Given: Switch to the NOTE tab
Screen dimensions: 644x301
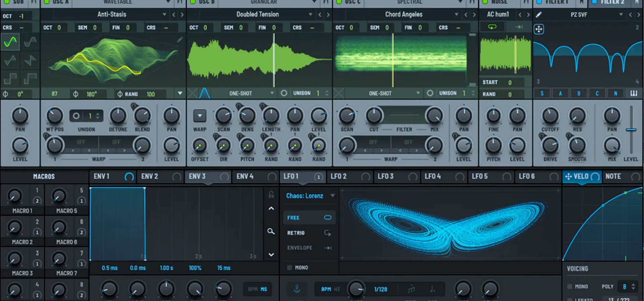Looking at the screenshot, I should click(623, 176).
